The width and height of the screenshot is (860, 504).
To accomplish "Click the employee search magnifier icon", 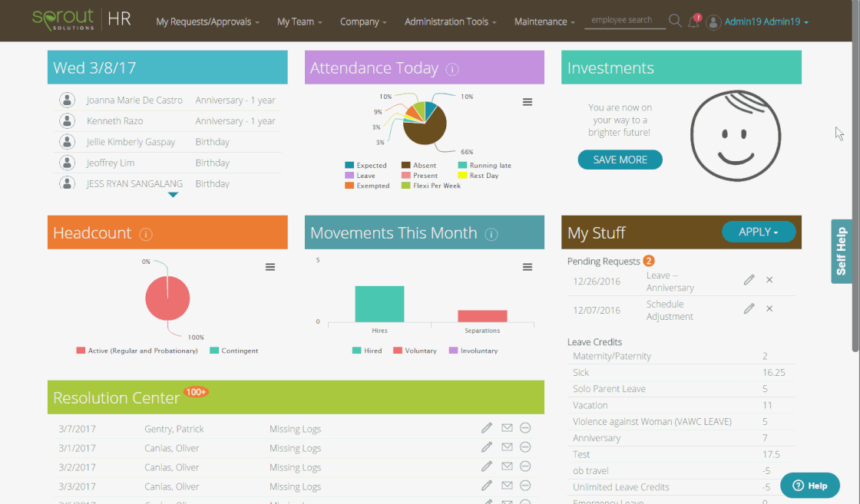I will click(674, 21).
